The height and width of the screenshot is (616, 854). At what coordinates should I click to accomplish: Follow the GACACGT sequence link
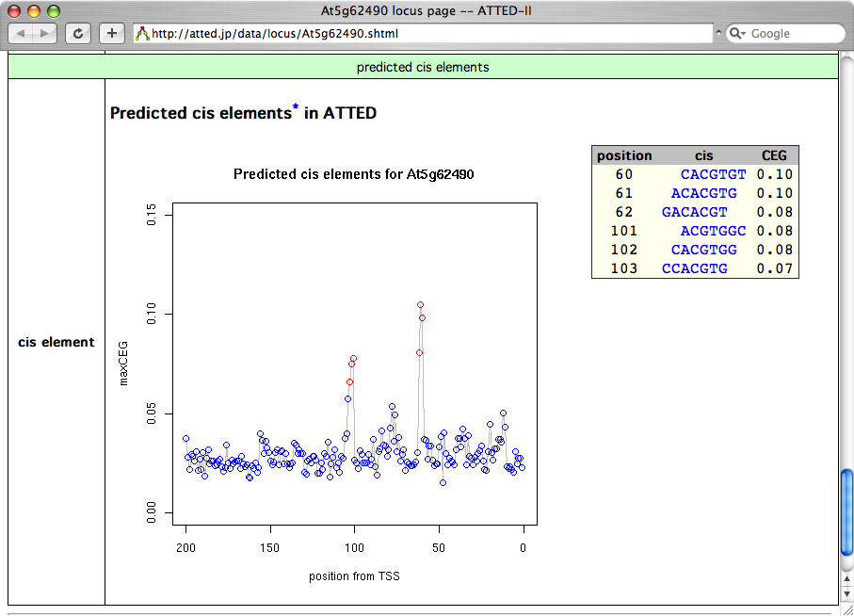694,212
